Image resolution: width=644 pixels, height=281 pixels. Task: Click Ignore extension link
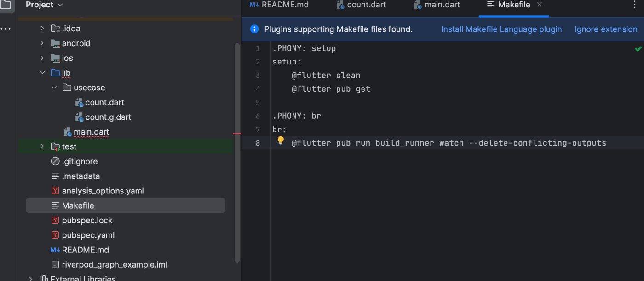[x=606, y=29]
